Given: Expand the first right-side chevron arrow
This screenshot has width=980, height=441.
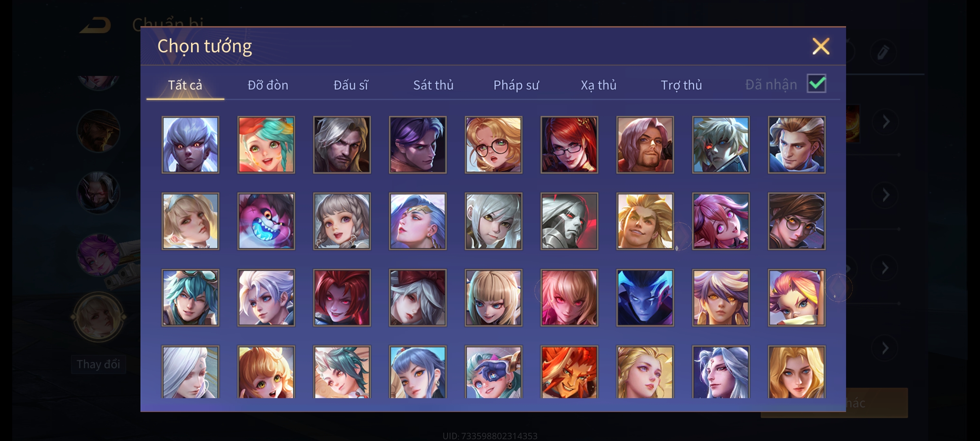Looking at the screenshot, I should [885, 122].
